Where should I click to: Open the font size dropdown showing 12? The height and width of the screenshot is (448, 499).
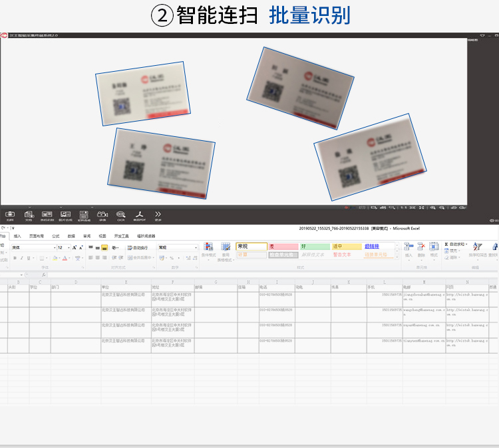coord(63,247)
